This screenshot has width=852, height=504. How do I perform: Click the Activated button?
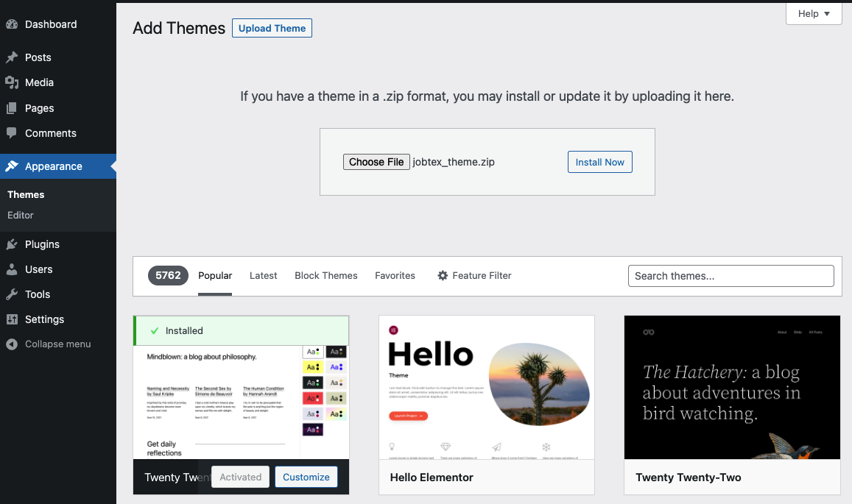[240, 477]
